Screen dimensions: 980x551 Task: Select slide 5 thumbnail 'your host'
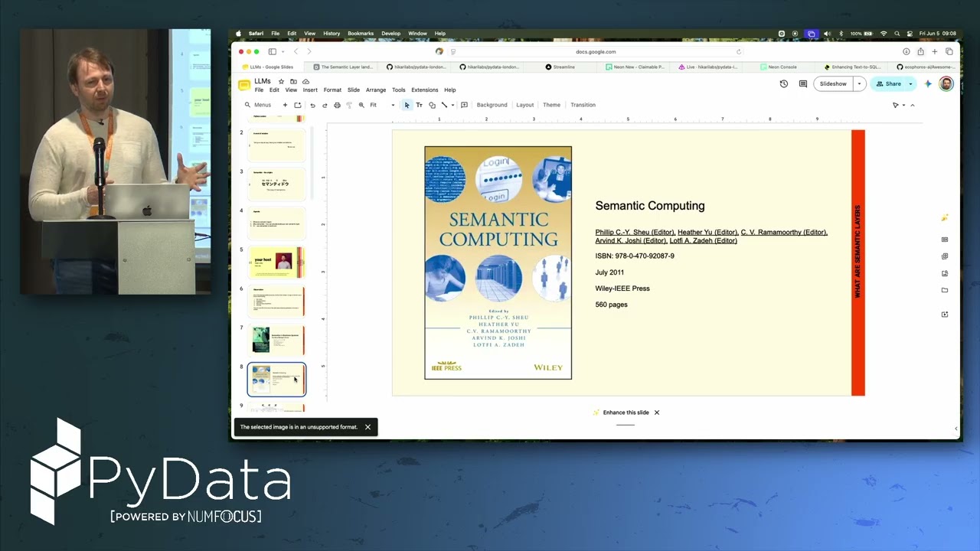click(276, 262)
